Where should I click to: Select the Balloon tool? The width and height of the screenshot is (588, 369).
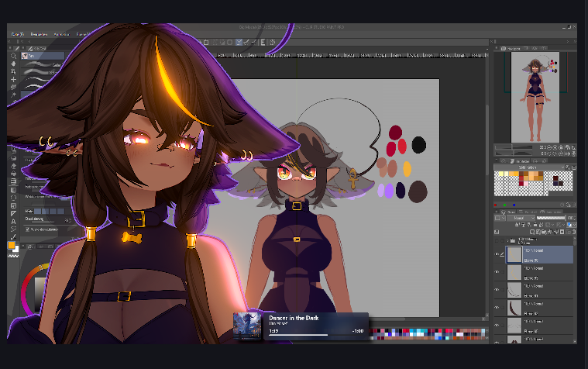[13, 229]
